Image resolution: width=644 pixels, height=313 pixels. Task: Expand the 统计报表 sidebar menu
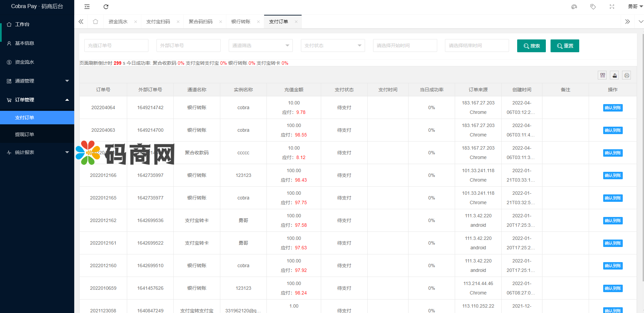[37, 152]
